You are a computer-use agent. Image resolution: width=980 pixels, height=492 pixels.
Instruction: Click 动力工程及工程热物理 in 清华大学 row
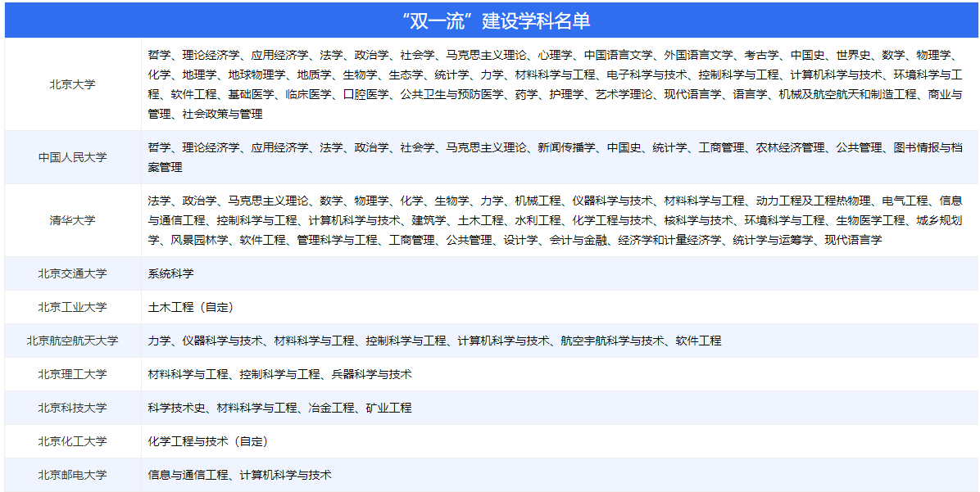(x=813, y=201)
